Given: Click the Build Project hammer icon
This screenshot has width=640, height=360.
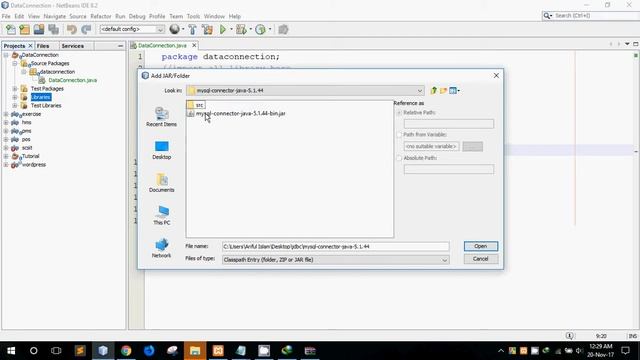Looking at the screenshot, I should 192,29.
